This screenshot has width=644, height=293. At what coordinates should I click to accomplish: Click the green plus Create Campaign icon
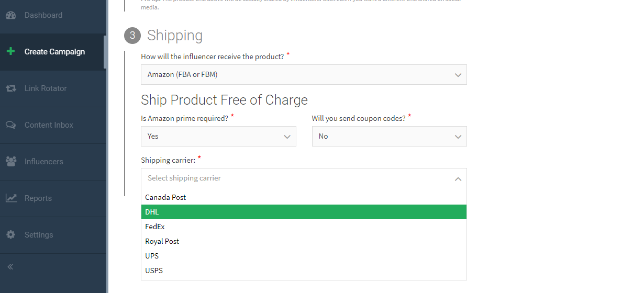coord(10,52)
